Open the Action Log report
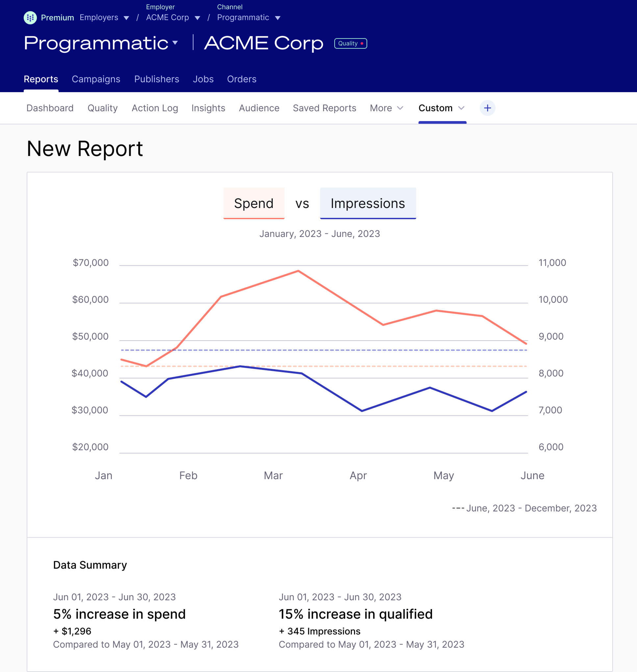Screen dimensions: 637x672 click(155, 108)
